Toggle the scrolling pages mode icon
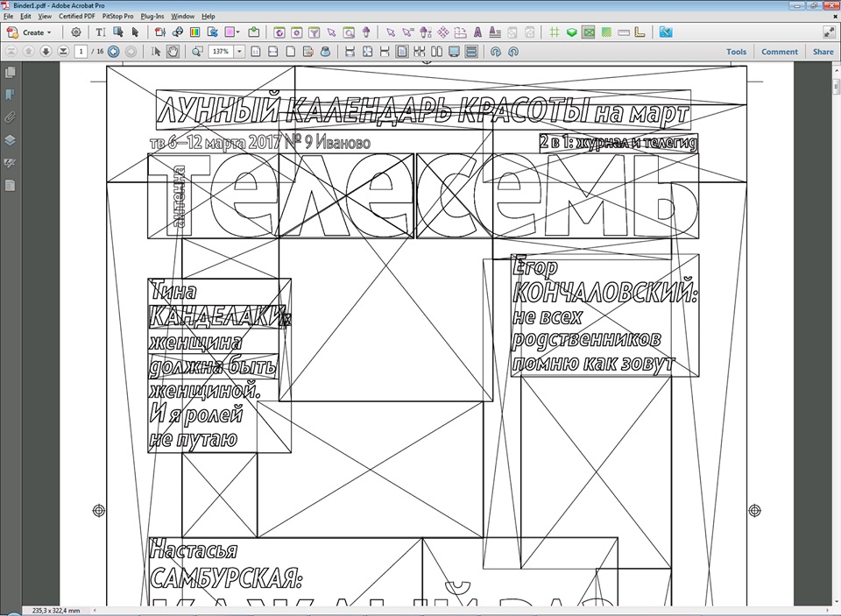841x616 pixels. click(471, 52)
